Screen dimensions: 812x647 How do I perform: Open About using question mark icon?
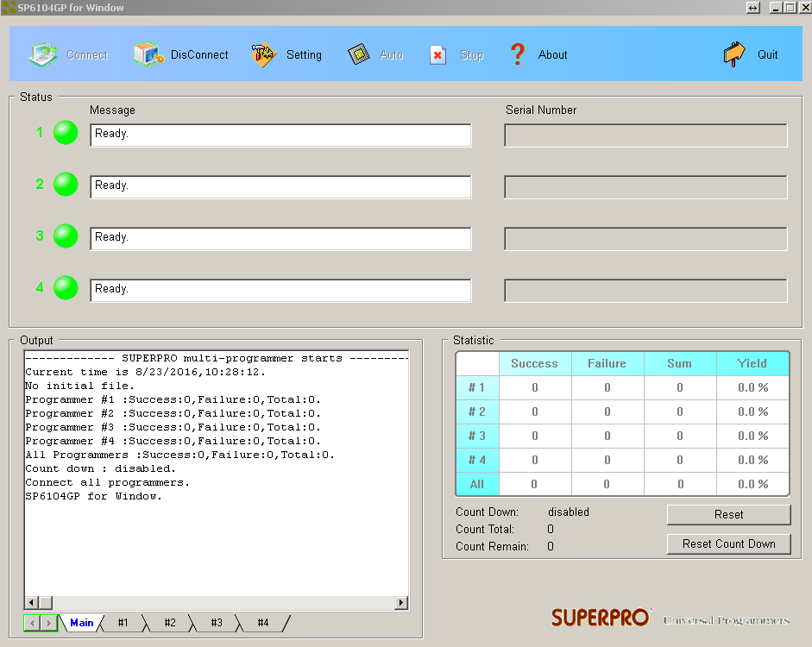[518, 54]
